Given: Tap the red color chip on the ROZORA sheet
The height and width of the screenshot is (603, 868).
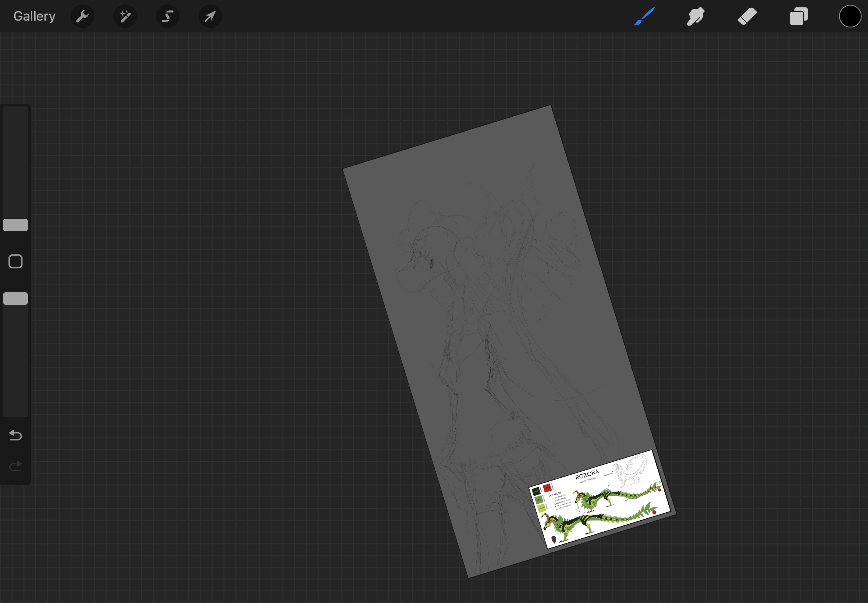Looking at the screenshot, I should [547, 488].
